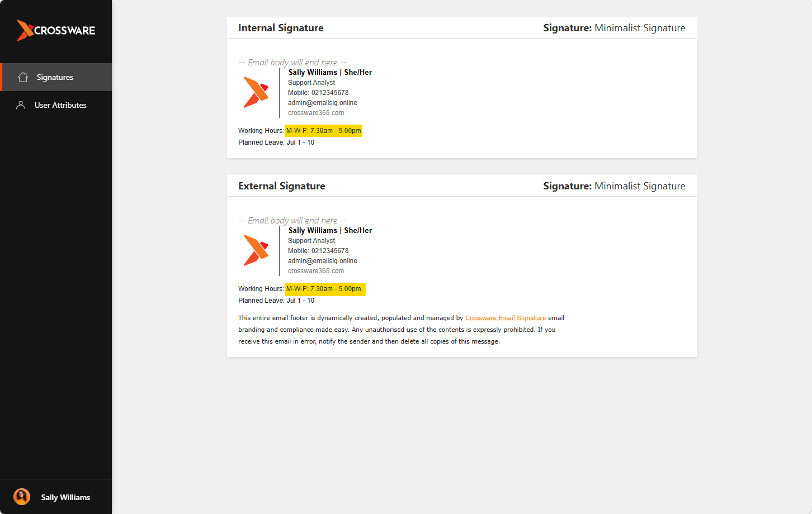
Task: Click the logo in External Signature preview
Action: click(x=256, y=250)
